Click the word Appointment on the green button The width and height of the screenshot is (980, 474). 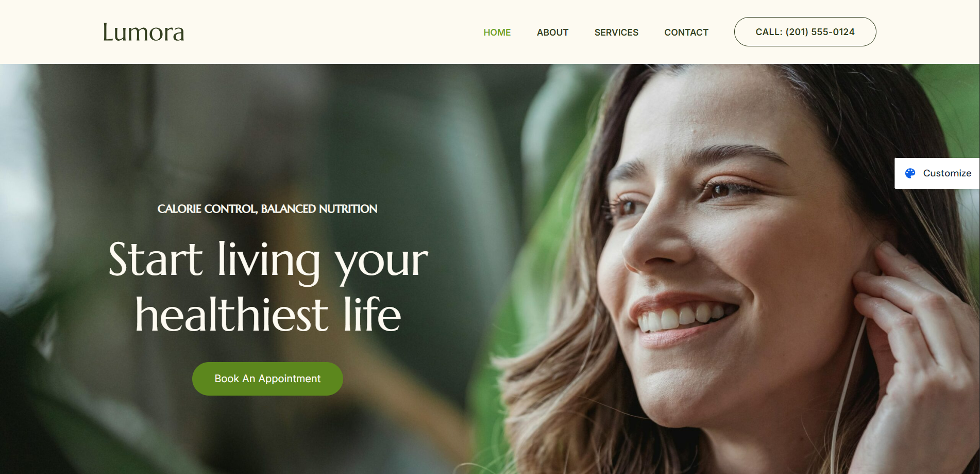click(x=290, y=379)
